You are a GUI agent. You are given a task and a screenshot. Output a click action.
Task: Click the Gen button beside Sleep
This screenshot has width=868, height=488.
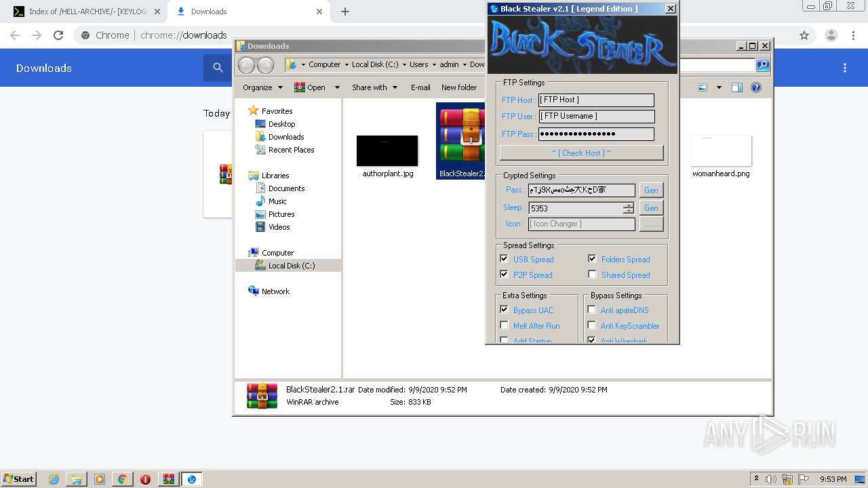[x=651, y=208]
